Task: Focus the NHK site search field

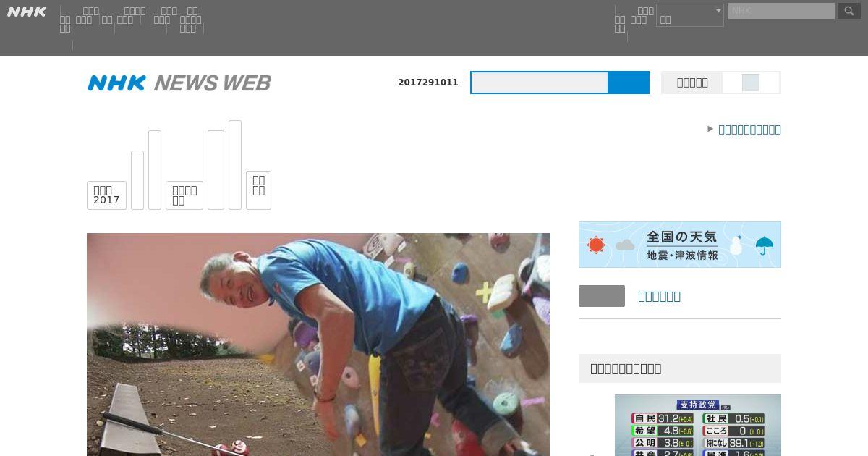Action: 781,11
